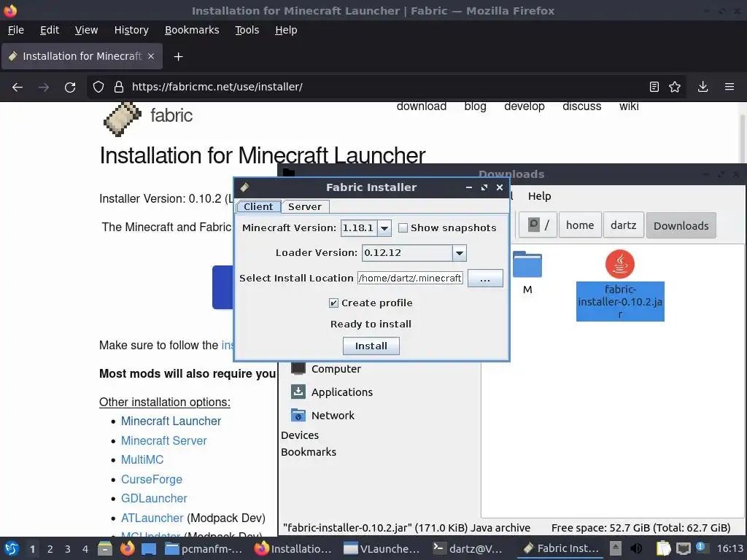This screenshot has height=560, width=747.
Task: Bookmark this page with the star icon
Action: (675, 87)
